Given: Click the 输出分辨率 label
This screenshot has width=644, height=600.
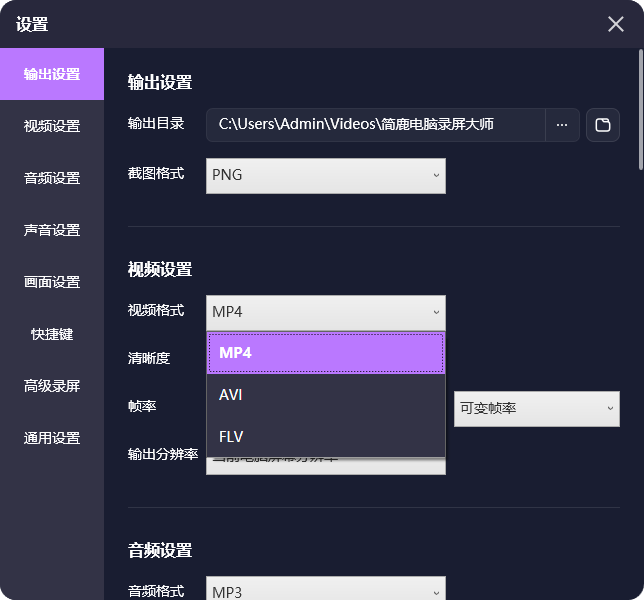Looking at the screenshot, I should pyautogui.click(x=163, y=454).
